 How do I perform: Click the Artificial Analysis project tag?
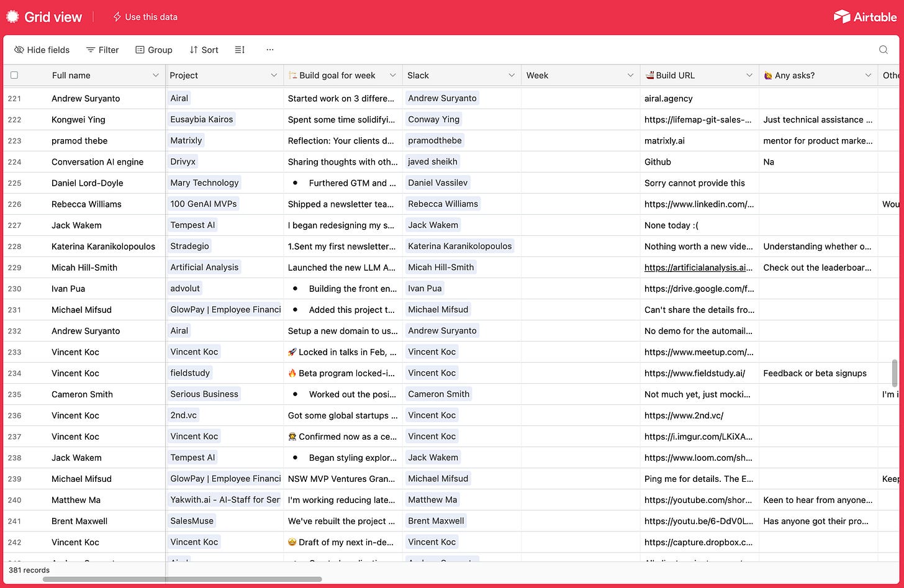[x=204, y=267]
